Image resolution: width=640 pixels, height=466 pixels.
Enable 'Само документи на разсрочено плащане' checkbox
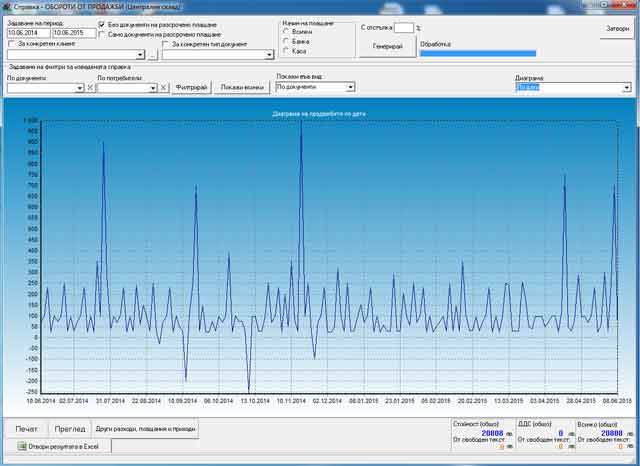tap(101, 34)
